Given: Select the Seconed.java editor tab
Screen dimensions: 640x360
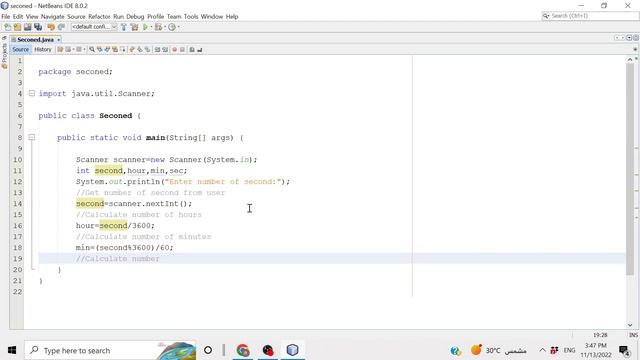Looking at the screenshot, I should pos(35,40).
